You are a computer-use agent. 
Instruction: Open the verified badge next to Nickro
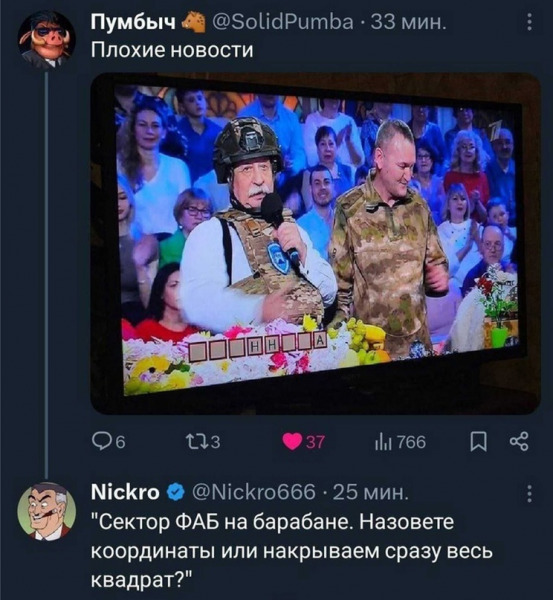(x=175, y=492)
